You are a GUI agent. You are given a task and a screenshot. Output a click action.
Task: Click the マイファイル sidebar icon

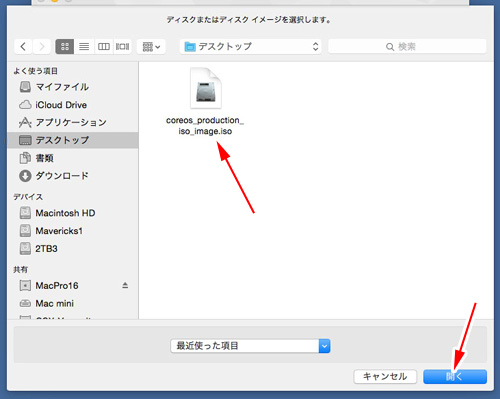25,87
